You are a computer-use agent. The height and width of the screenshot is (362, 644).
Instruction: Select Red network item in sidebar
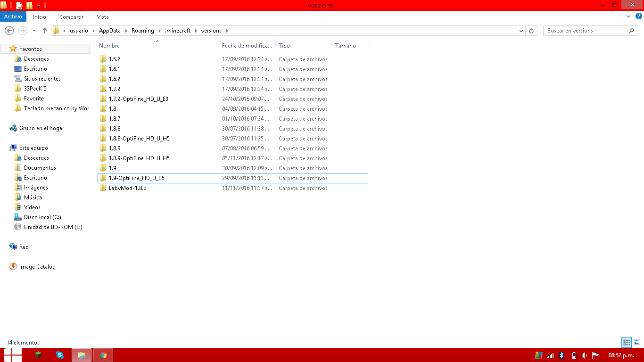(x=24, y=247)
